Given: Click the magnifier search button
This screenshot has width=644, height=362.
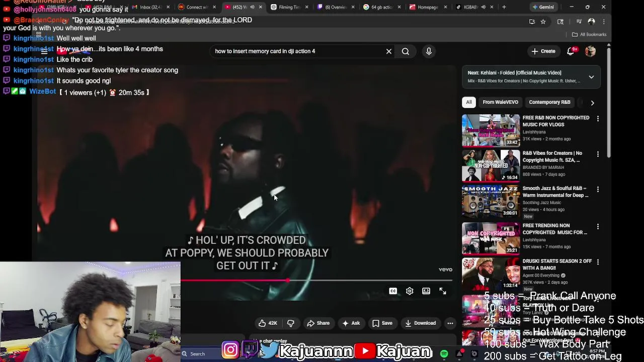Looking at the screenshot, I should [x=406, y=51].
